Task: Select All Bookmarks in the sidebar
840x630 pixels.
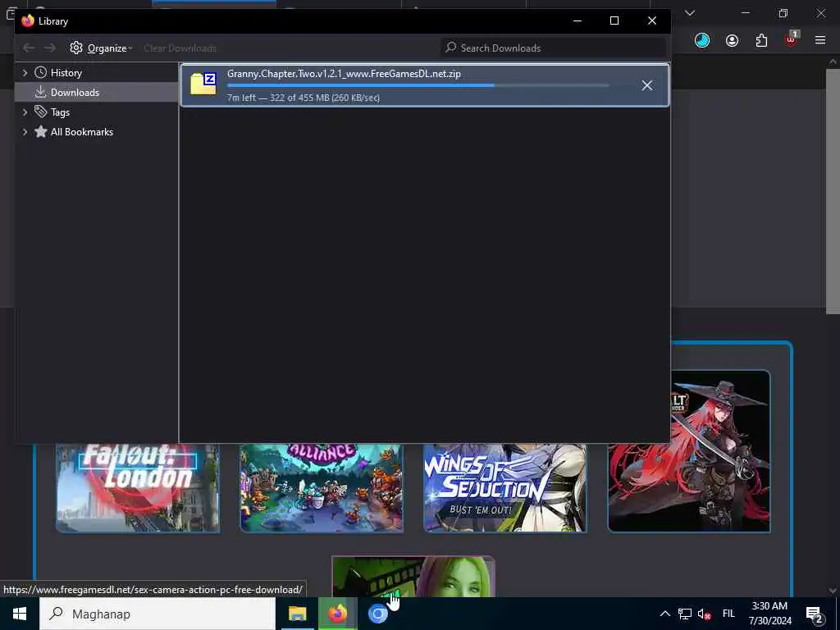Action: tap(81, 132)
